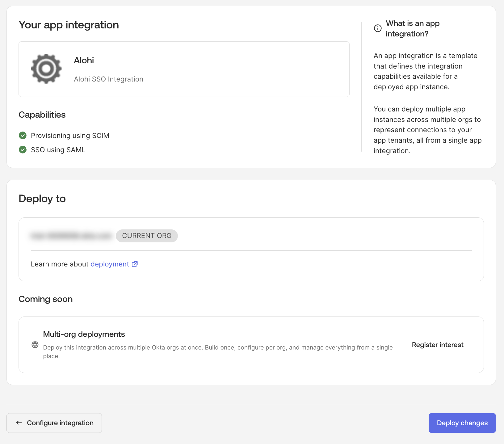The height and width of the screenshot is (444, 504).
Task: Click the Provisioning using SCIM capability
Action: tap(70, 136)
